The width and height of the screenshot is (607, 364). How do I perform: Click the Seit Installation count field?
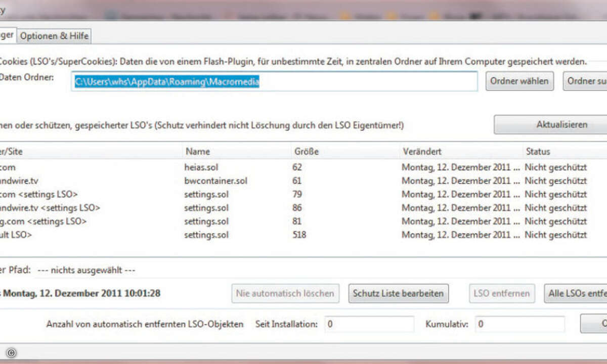click(369, 324)
